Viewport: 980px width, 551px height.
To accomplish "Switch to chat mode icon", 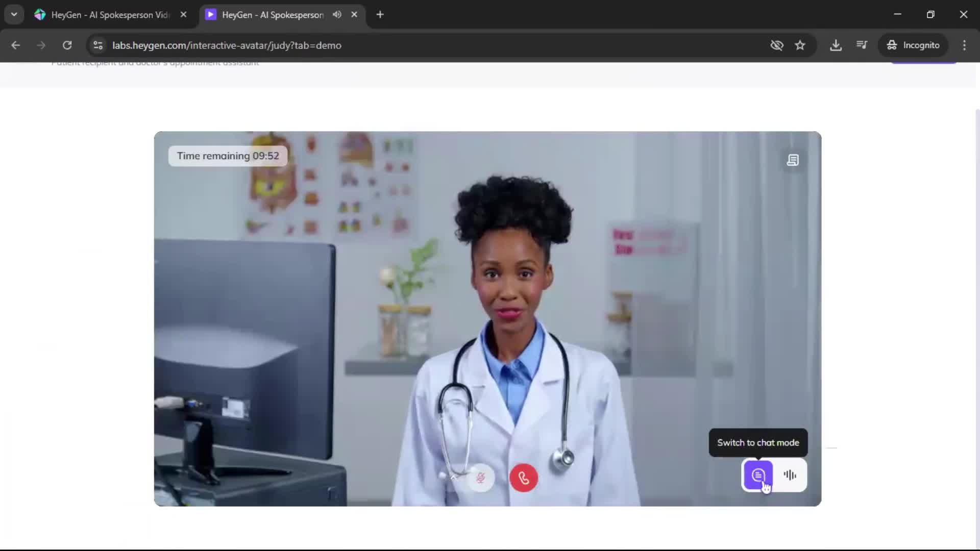I will 758,475.
